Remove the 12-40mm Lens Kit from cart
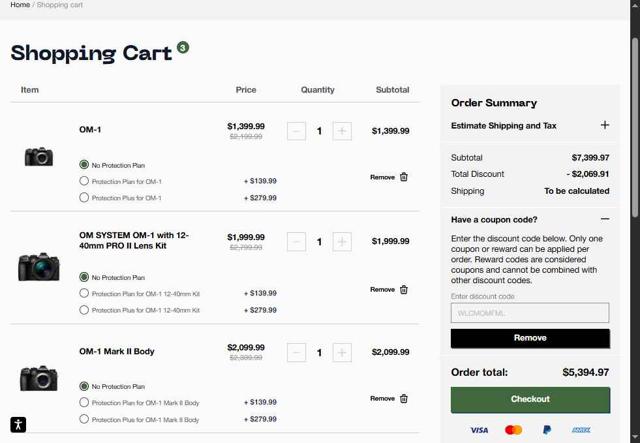 382,289
